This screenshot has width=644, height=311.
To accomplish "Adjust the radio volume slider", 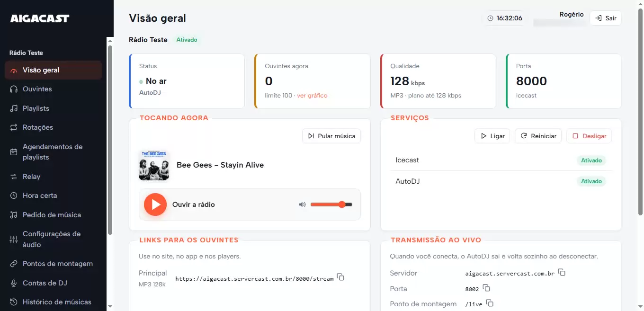I will (x=331, y=204).
